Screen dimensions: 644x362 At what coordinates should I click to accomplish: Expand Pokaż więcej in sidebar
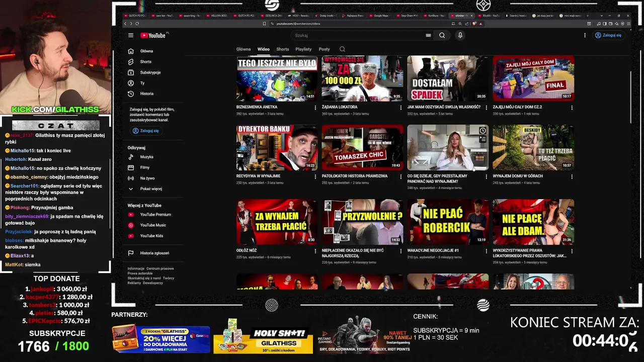151,189
